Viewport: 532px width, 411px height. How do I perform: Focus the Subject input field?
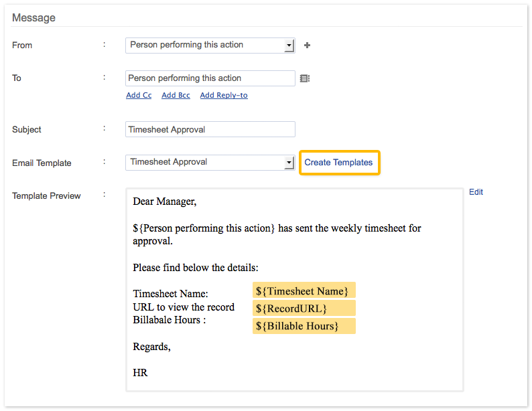(x=210, y=129)
